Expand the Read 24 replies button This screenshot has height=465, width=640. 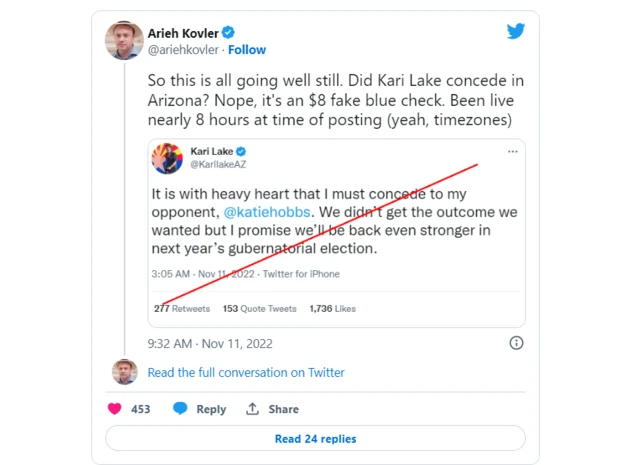click(x=315, y=438)
